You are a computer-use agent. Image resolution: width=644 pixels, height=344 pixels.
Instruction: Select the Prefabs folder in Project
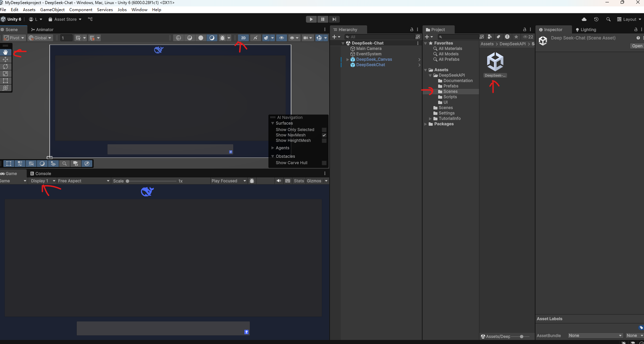tap(451, 86)
